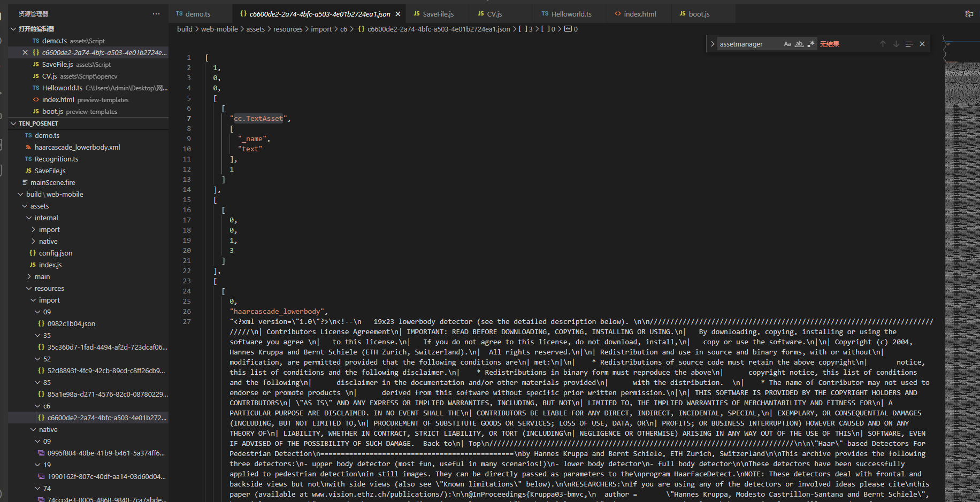Toggle word wrap icon in editor title bar
Screen dimensions: 980x502
click(x=969, y=14)
